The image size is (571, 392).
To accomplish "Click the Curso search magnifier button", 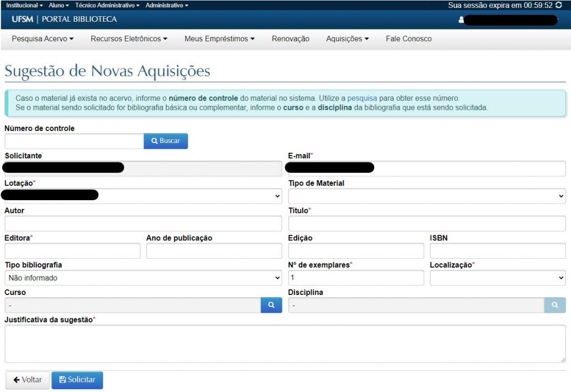I will (x=271, y=305).
